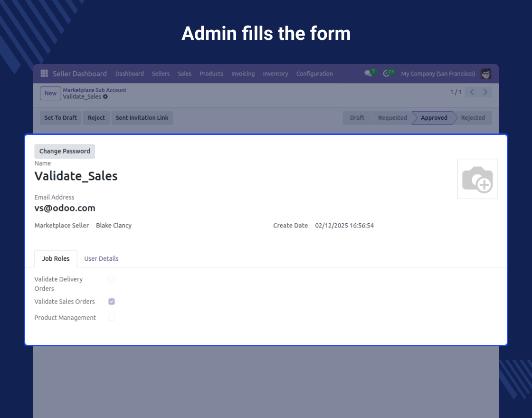Open the Sellers menu
Screen dimensions: 532x418
click(x=161, y=74)
